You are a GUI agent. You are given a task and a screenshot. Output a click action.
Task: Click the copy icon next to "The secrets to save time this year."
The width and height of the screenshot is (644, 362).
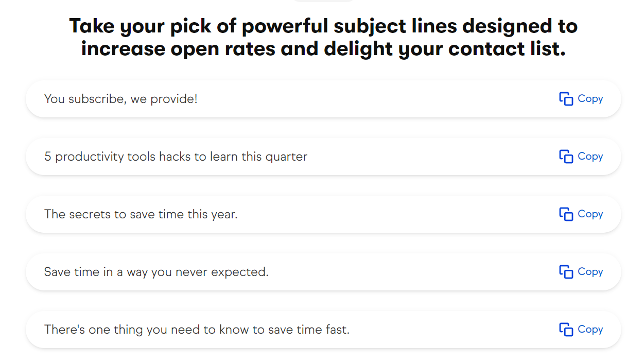point(565,214)
